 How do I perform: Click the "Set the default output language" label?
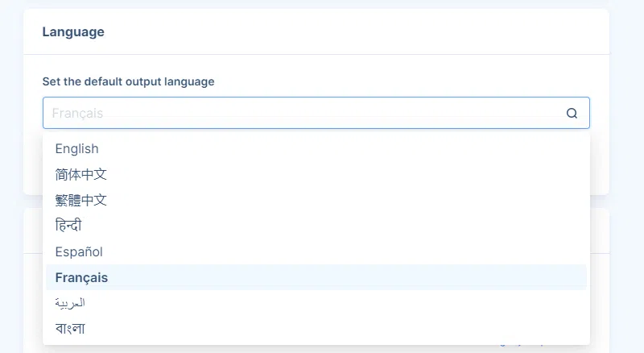[x=128, y=81]
